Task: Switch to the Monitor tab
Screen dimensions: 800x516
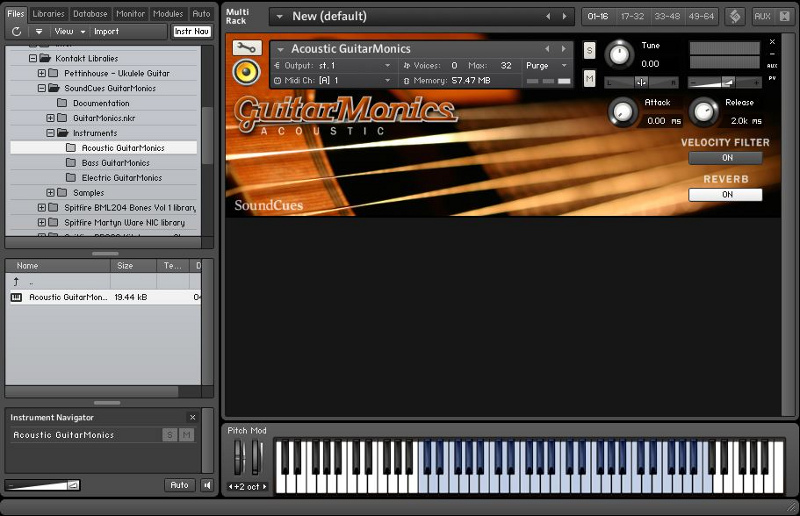Action: 130,14
